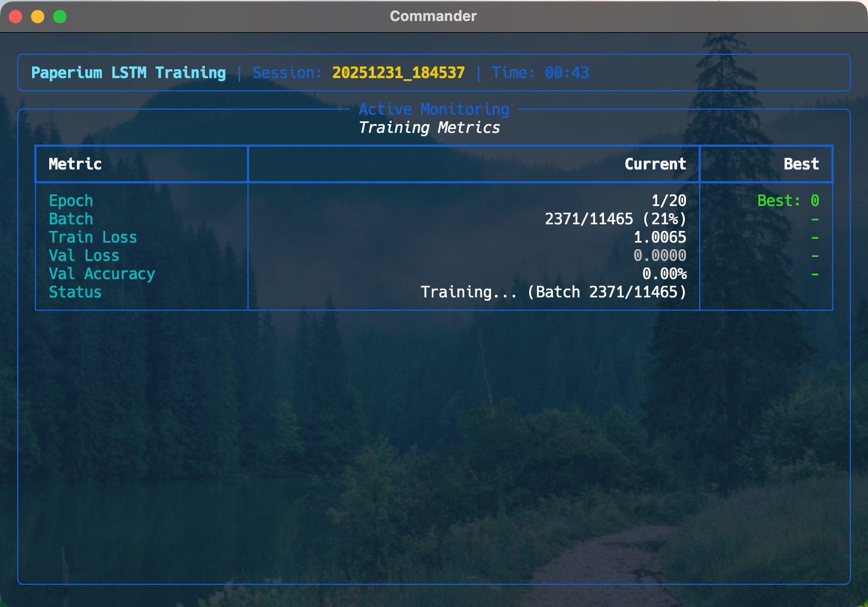Click the Best dash in Val Accuracy row
Image resolution: width=868 pixels, height=607 pixels.
pyautogui.click(x=815, y=274)
